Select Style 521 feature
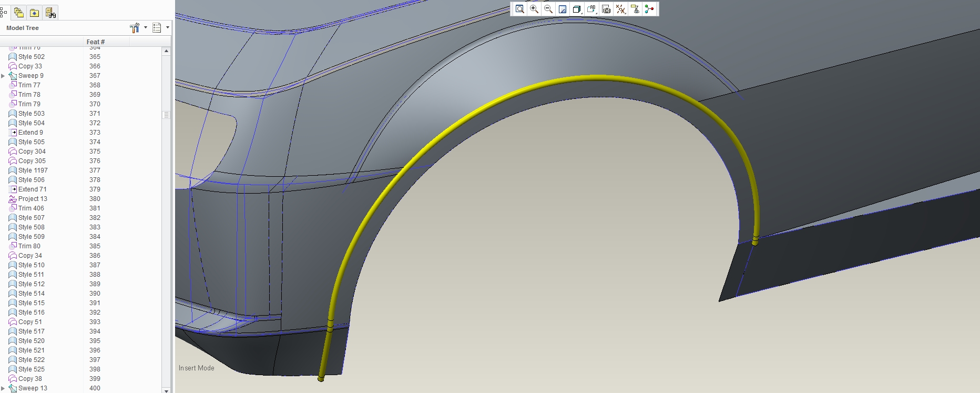 (x=32, y=350)
